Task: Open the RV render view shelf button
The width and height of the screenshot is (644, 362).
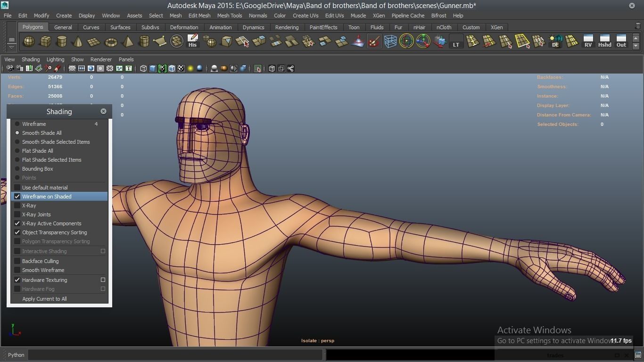Action: coord(588,41)
